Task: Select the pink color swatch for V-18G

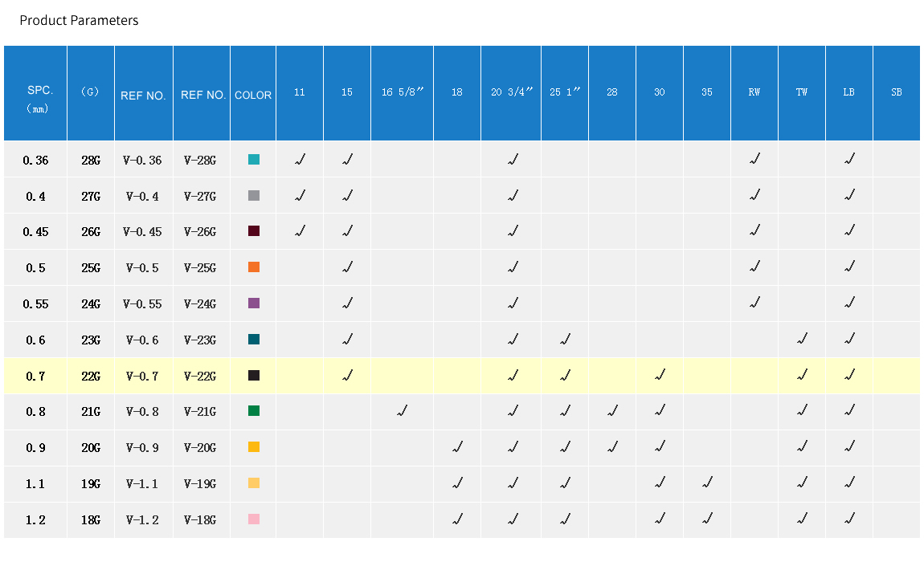Action: coord(254,519)
